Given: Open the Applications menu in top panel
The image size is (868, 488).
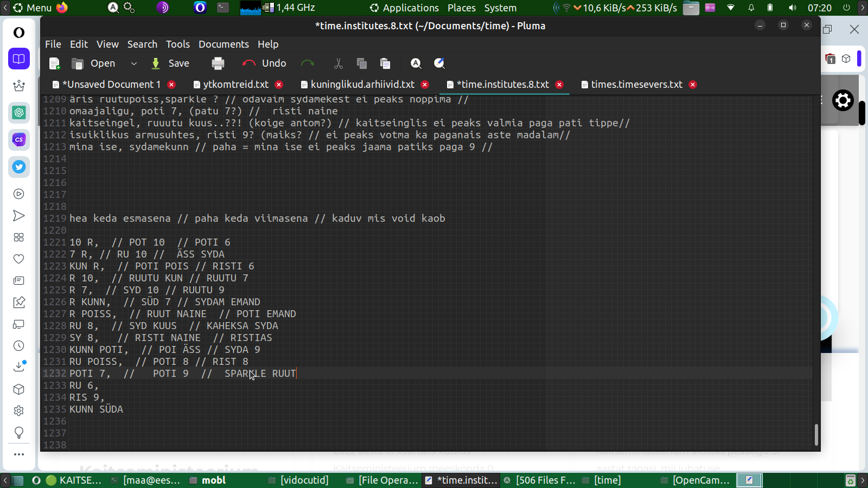Looking at the screenshot, I should tap(404, 8).
